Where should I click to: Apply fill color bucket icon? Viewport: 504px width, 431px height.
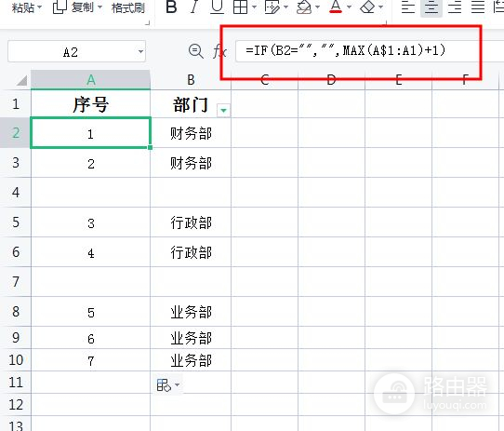(304, 7)
